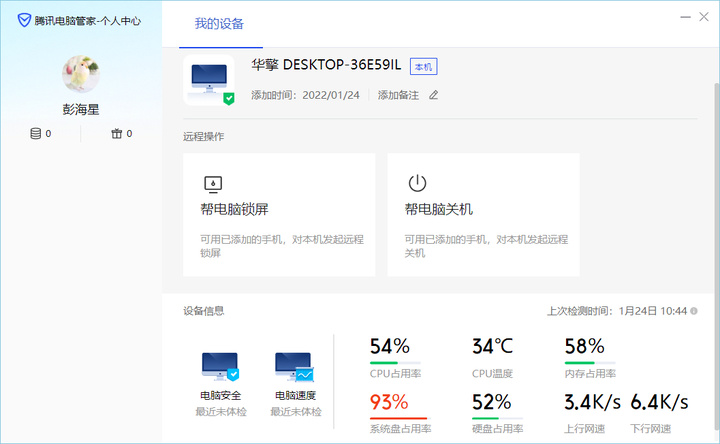The width and height of the screenshot is (720, 444).
Task: Open the user avatar of 彭海星
Action: (81, 74)
